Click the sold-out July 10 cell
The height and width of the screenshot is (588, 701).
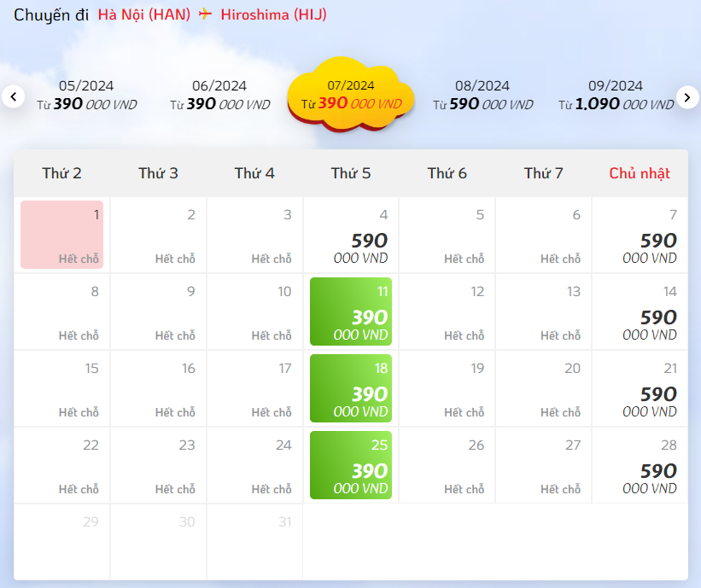pos(254,311)
